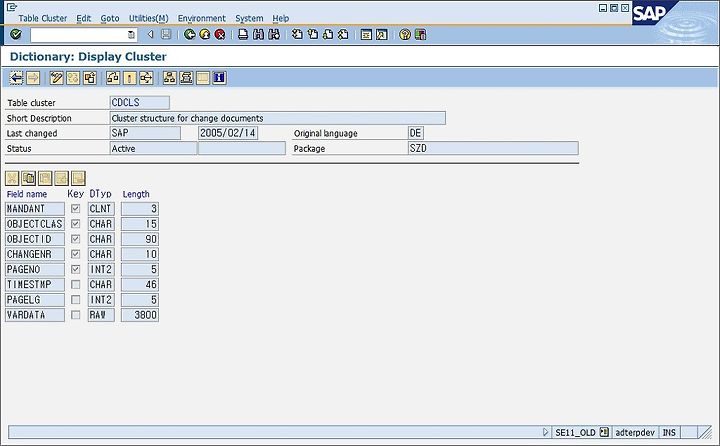The height and width of the screenshot is (446, 720).
Task: Click the Short Description field
Action: tap(277, 118)
